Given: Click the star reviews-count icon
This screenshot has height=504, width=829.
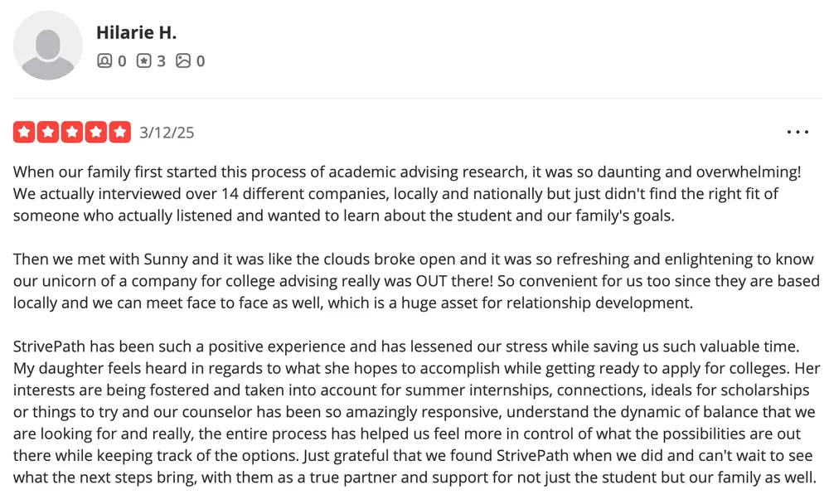Looking at the screenshot, I should point(143,61).
